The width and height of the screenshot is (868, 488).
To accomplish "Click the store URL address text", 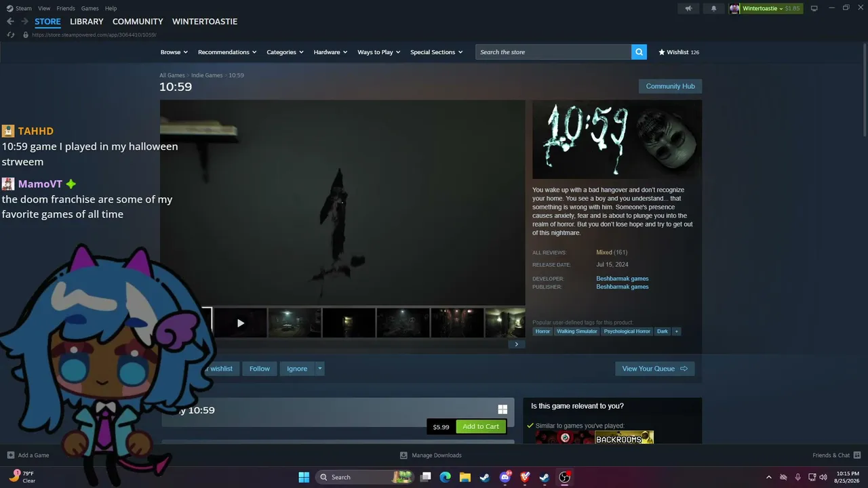I will pyautogui.click(x=94, y=35).
